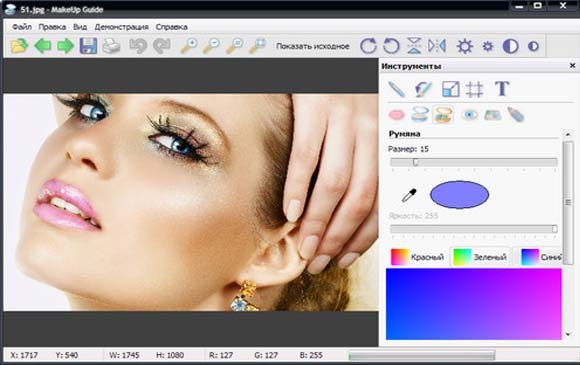Image resolution: width=580 pixels, height=365 pixels.
Task: Select the eye color tool
Action: click(469, 115)
